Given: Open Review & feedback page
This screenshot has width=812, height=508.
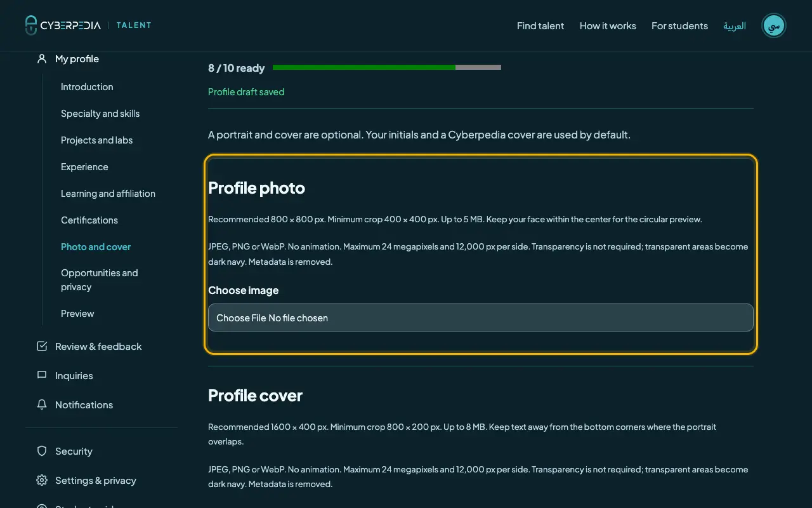Looking at the screenshot, I should coord(98,347).
